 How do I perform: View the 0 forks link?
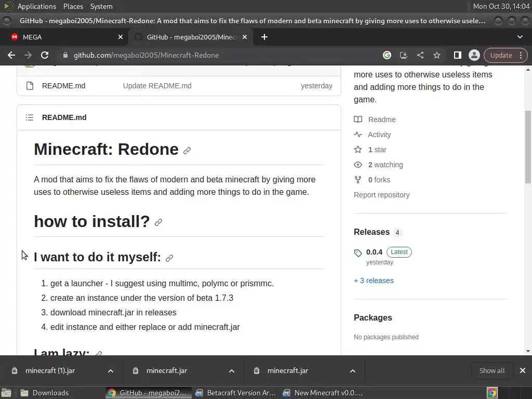click(379, 180)
